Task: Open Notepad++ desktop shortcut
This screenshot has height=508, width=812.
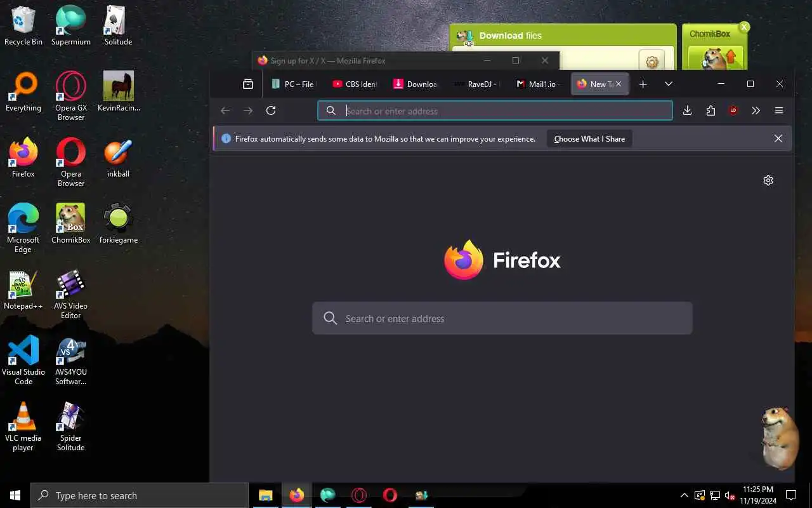Action: pos(23,290)
